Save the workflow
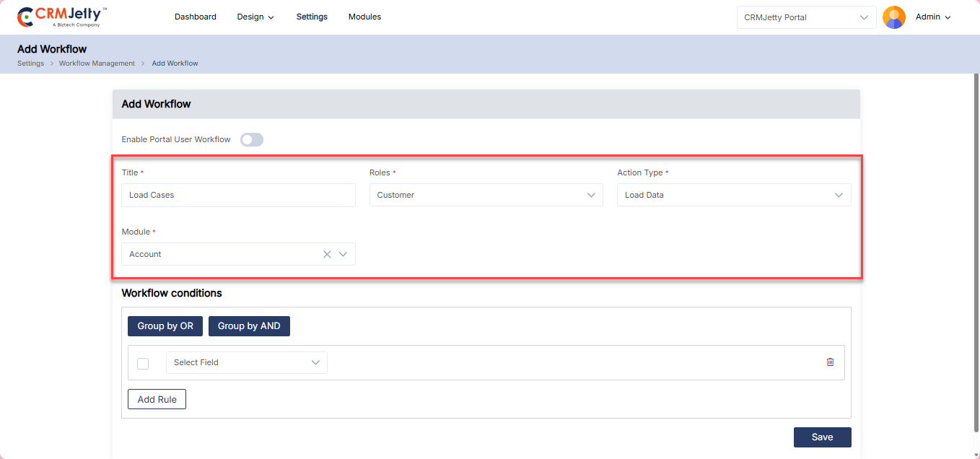 click(x=822, y=437)
